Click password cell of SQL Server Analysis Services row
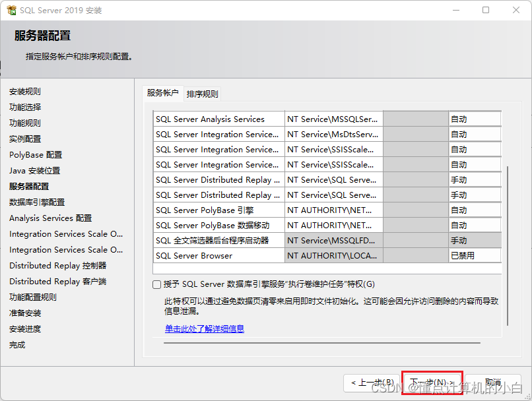 pyautogui.click(x=416, y=119)
